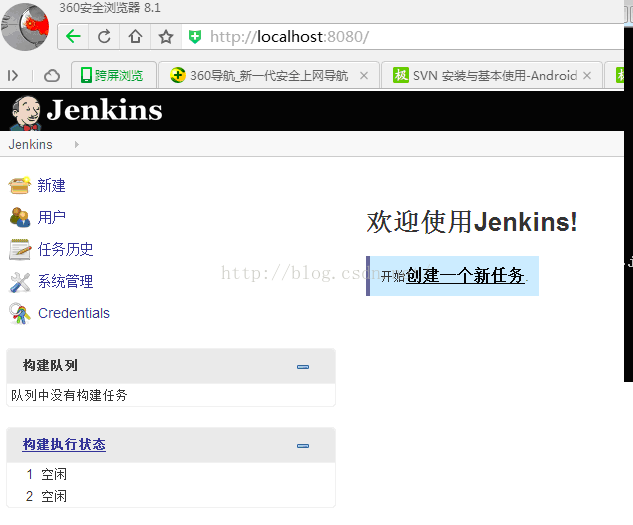Go back with the green arrow button
Screen dimensions: 633x525
(73, 37)
